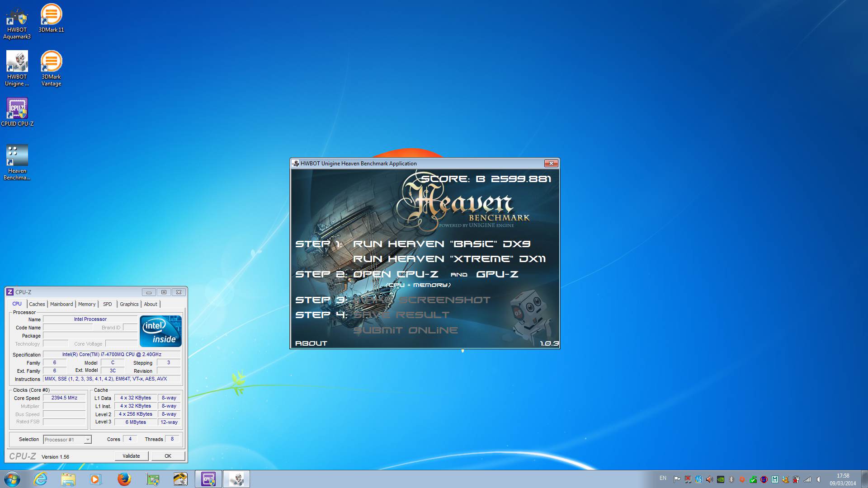This screenshot has height=488, width=868.
Task: Click Open CPU-Z in step 2
Action: [396, 274]
